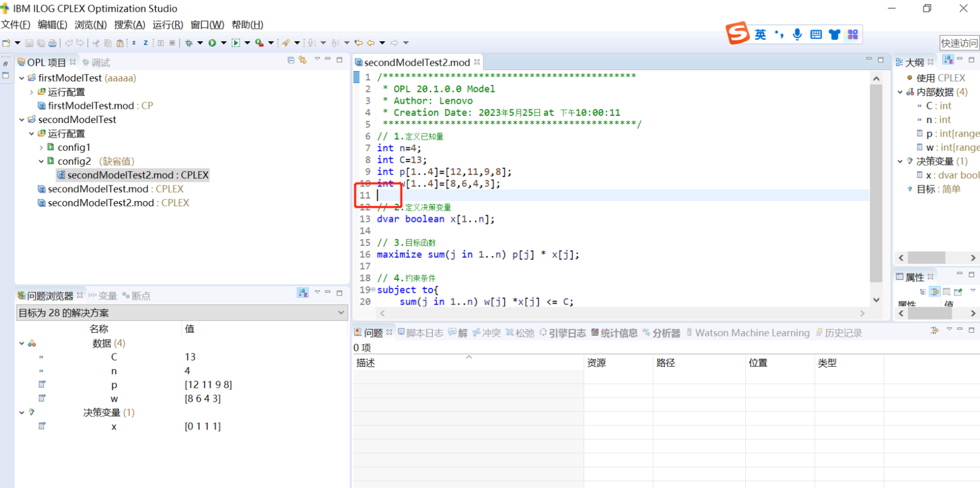Open the dropdown next to Debug button
Viewport: 980px width, 488px height.
(x=200, y=43)
